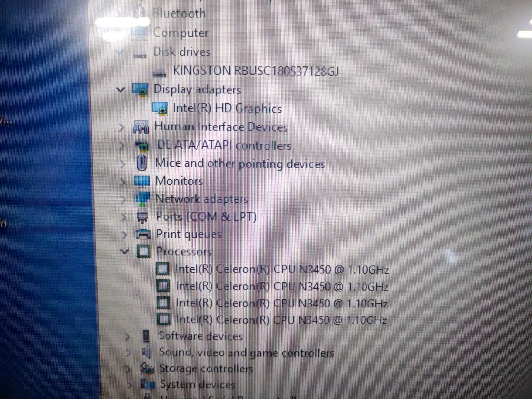This screenshot has width=532, height=399.
Task: Click the IDE ATA/ATAPI controllers icon
Action: coord(141,146)
